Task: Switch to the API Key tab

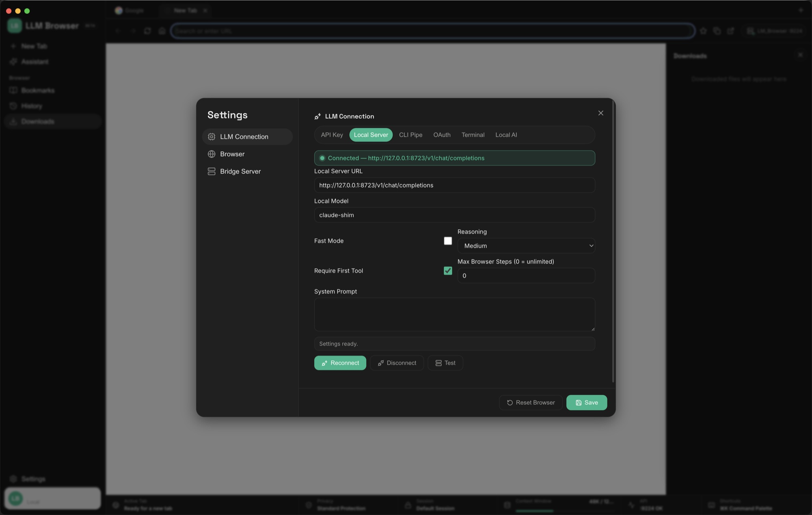Action: point(332,135)
